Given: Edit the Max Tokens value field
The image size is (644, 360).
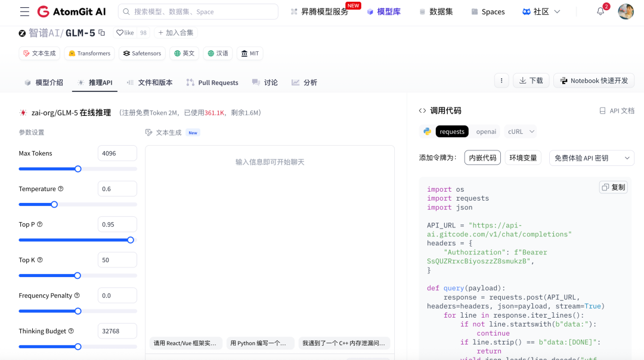Looking at the screenshot, I should point(117,153).
